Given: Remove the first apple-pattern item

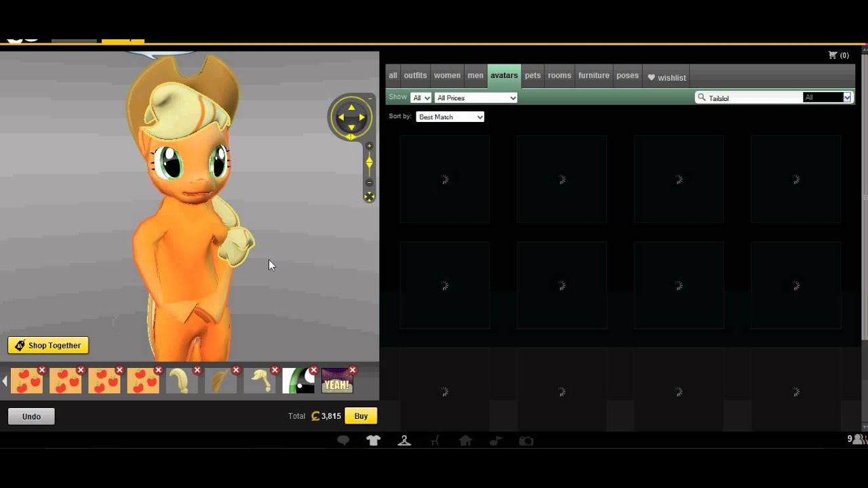Looking at the screenshot, I should [42, 370].
